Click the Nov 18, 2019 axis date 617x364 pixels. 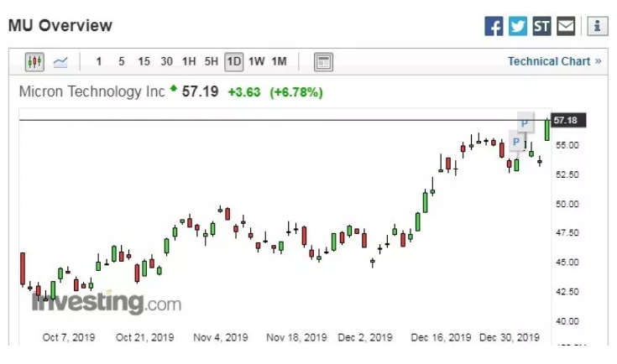click(296, 337)
